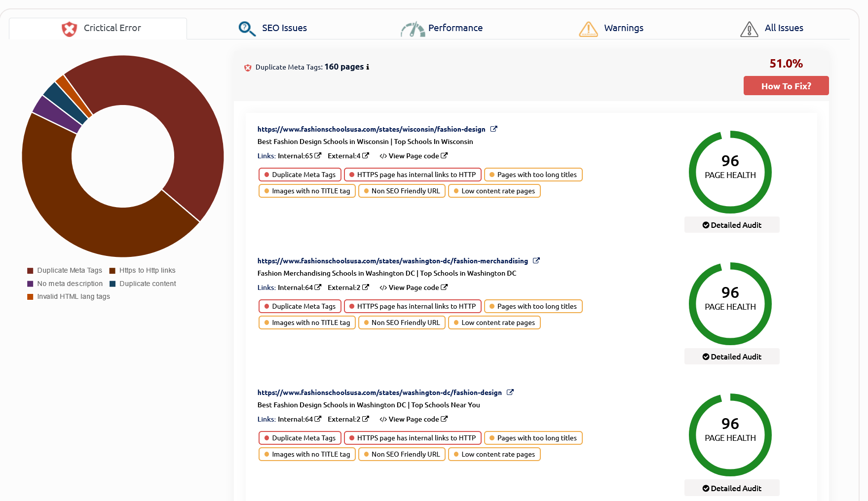The image size is (868, 501).
Task: View Page code for washington-dc fashion-design page
Action: (x=414, y=419)
